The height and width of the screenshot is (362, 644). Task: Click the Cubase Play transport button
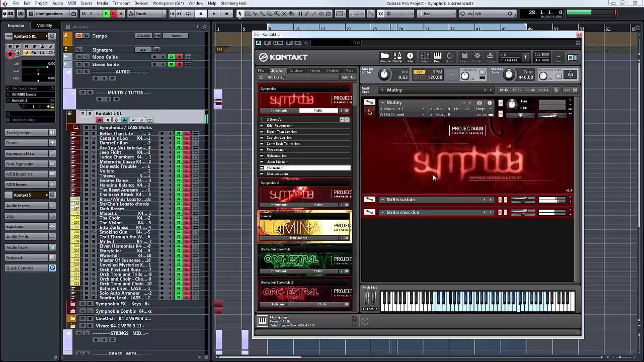point(214,14)
